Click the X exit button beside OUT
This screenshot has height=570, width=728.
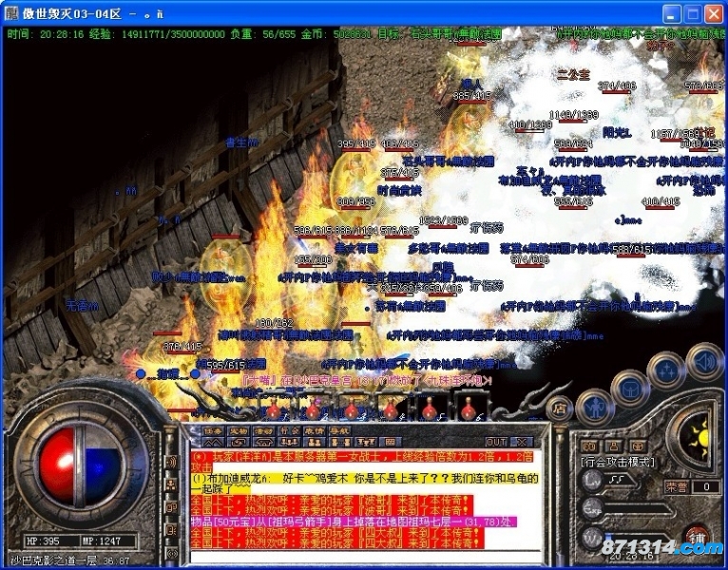click(522, 442)
